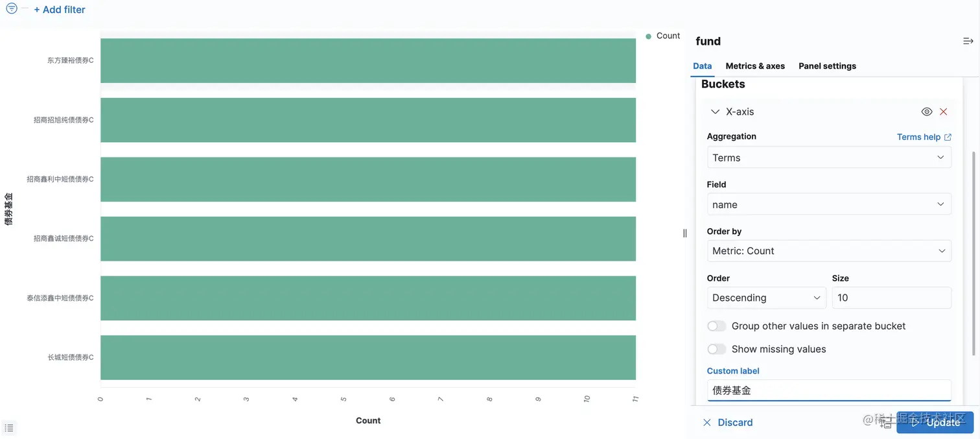
Task: Click the sidebar vertical scrollbar
Action: pyautogui.click(x=973, y=253)
